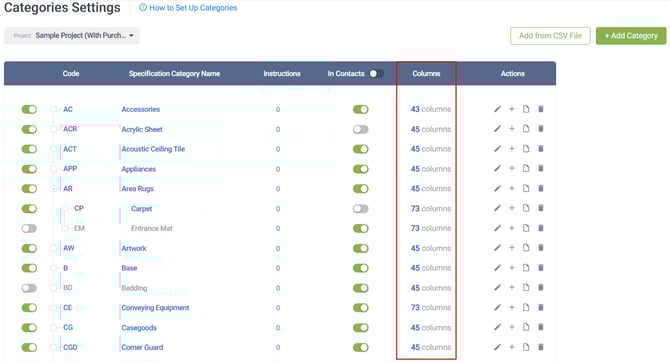Open instructions count for Appliances

point(278,169)
